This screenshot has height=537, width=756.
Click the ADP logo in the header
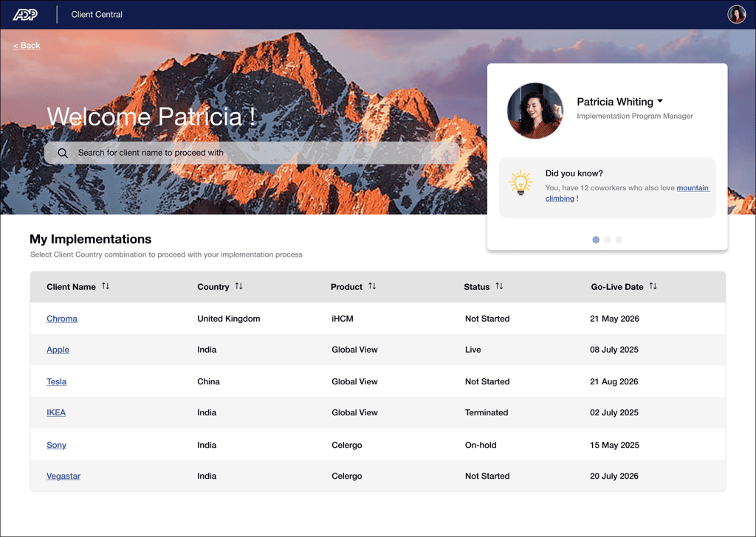25,15
